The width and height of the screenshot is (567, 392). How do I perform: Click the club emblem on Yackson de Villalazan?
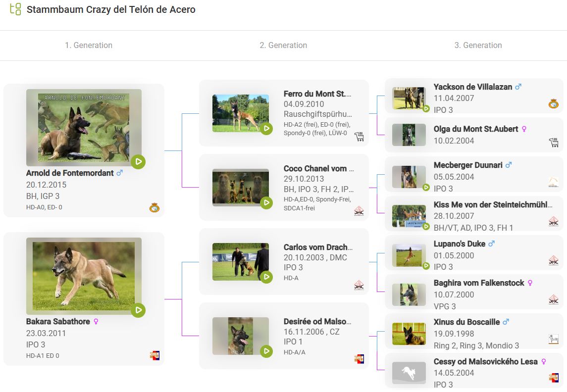tap(554, 103)
